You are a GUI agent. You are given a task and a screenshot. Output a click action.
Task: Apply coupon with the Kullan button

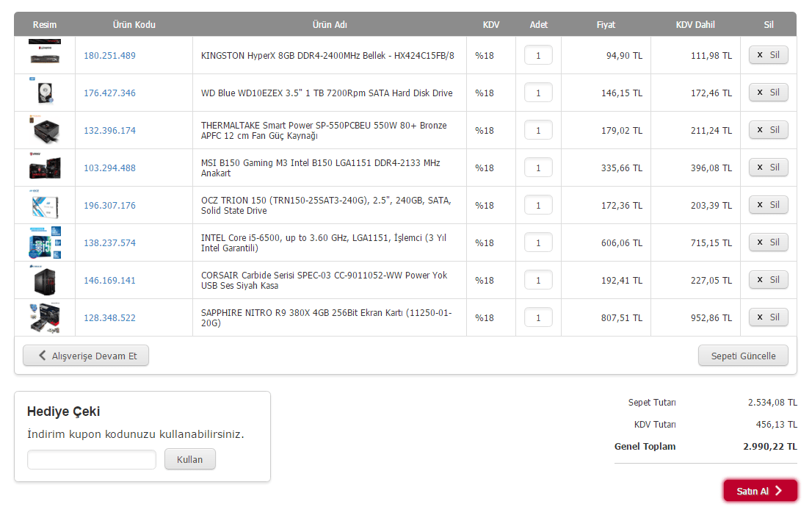click(189, 459)
